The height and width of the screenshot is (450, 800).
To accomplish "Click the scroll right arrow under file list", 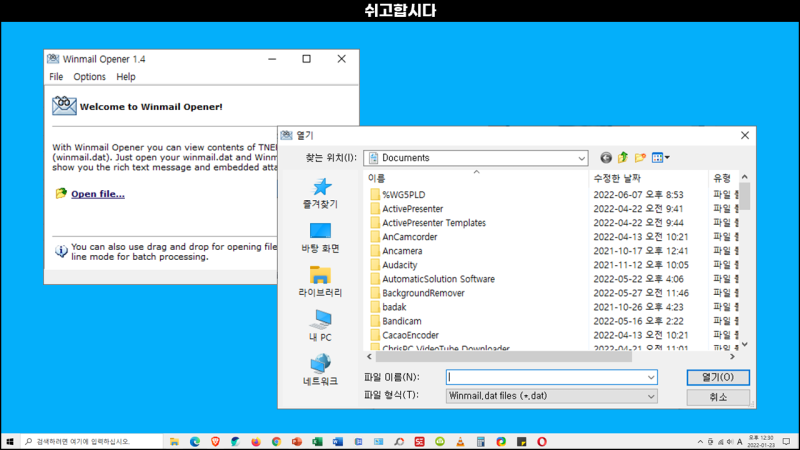I will 732,357.
